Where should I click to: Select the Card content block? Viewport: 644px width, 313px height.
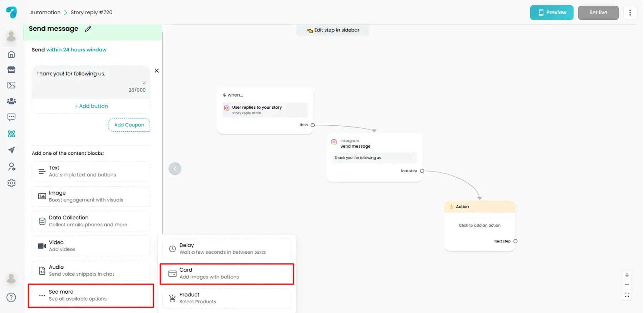pos(227,274)
